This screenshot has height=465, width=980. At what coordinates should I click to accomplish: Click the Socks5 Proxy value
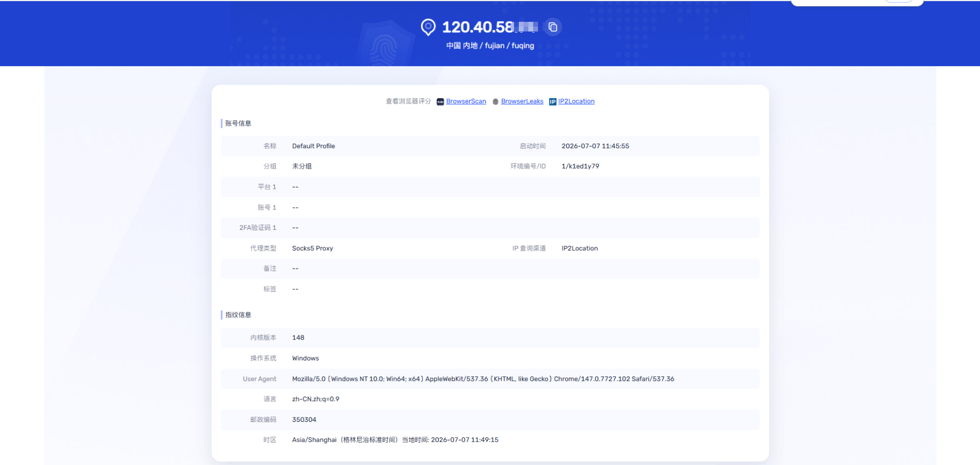[x=312, y=248]
